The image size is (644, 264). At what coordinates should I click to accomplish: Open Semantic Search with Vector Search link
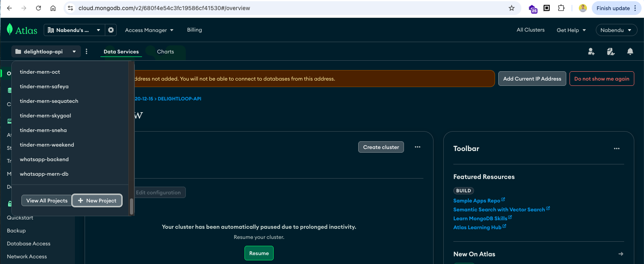click(502, 209)
